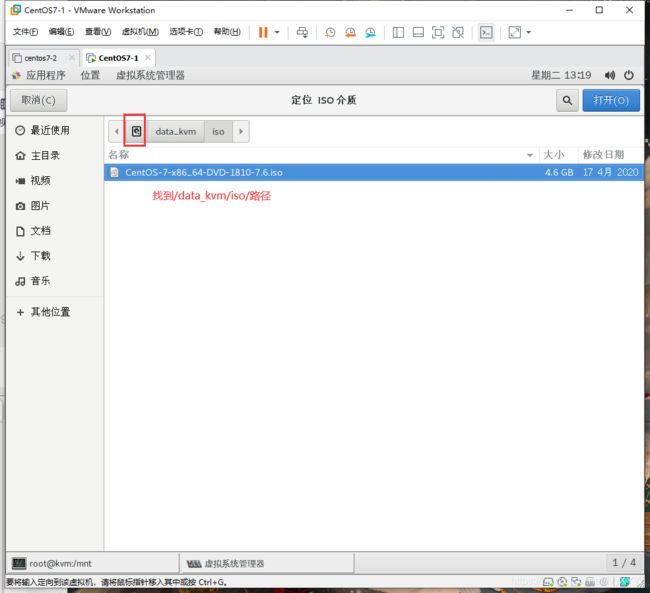Close the CentOS7-1 tab

click(148, 58)
